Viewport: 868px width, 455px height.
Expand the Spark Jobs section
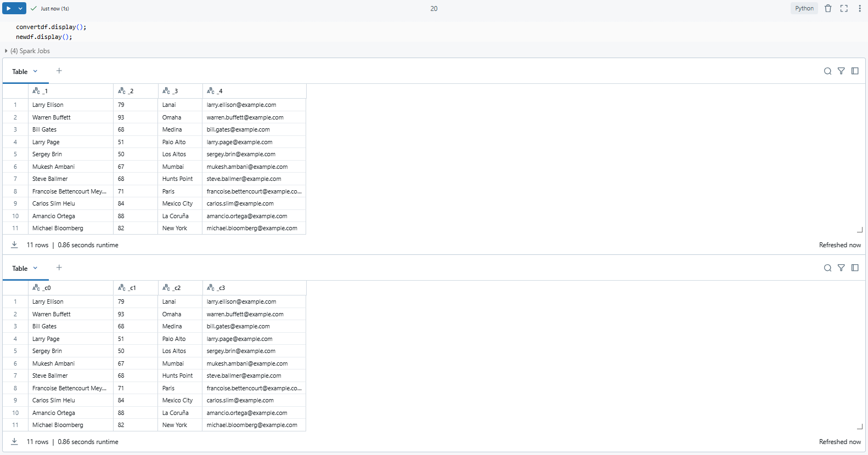(6, 51)
